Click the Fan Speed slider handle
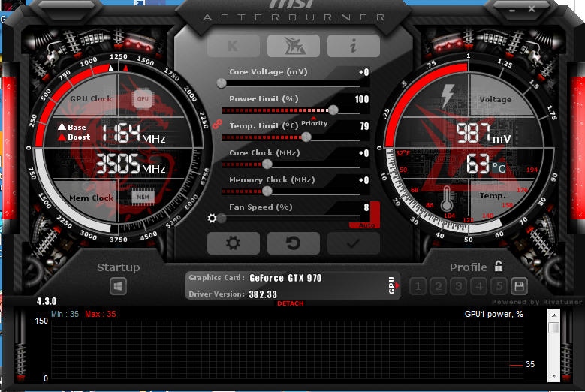Screen dimensions: 585x392 222,219
